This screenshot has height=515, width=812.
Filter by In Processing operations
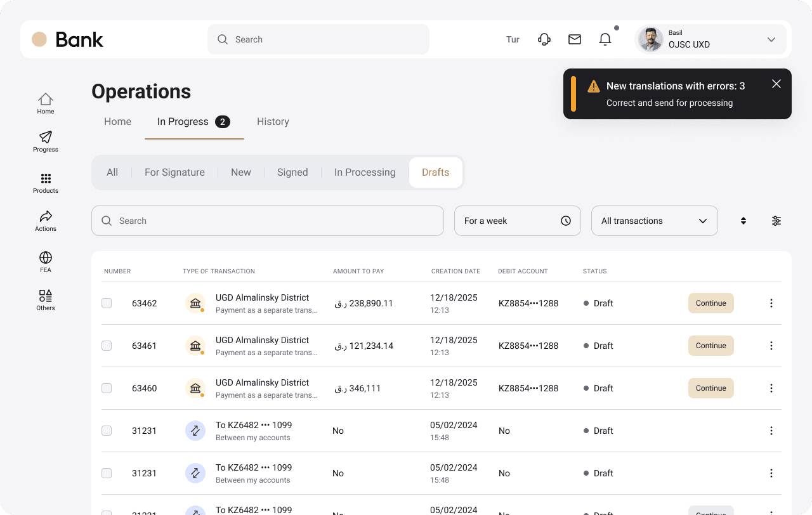365,173
